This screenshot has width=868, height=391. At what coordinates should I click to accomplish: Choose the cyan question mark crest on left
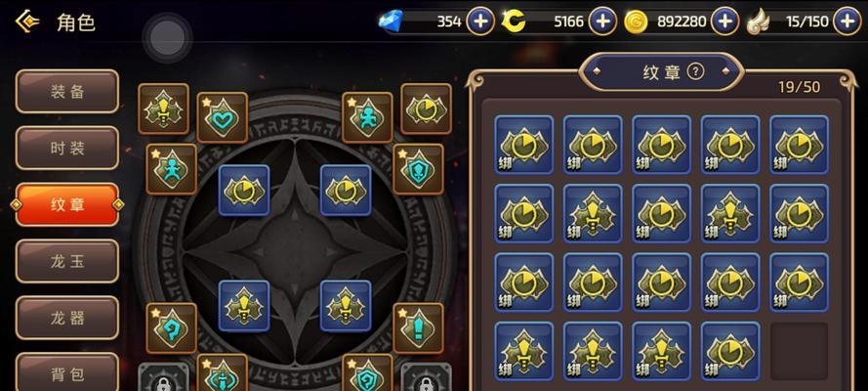pyautogui.click(x=172, y=327)
